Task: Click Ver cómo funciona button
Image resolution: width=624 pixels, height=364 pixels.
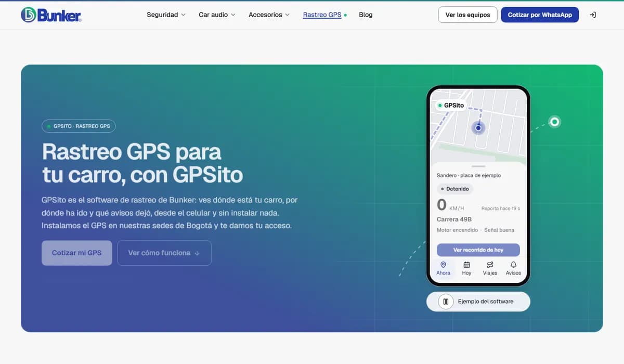Action: pyautogui.click(x=164, y=253)
